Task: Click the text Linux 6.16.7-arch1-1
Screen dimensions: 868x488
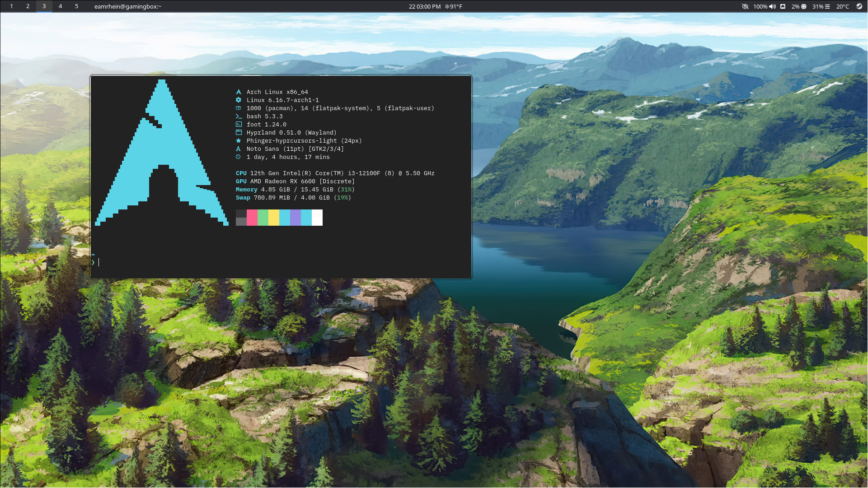Action: [x=282, y=100]
